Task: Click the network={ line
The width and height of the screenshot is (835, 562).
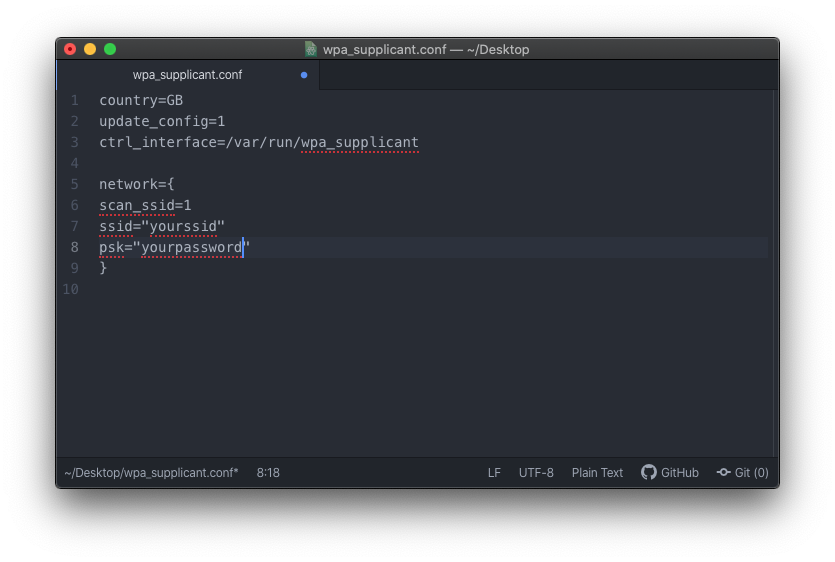Action: (137, 184)
